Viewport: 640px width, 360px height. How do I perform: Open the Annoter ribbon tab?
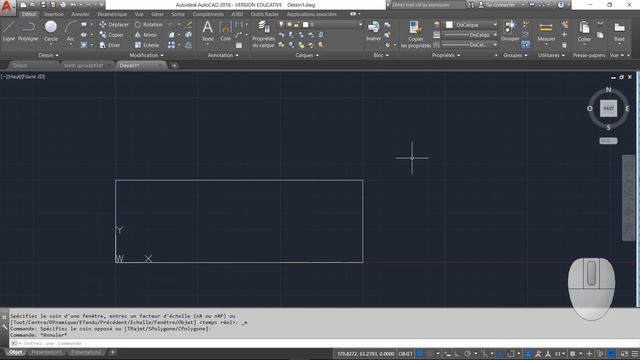pos(80,14)
